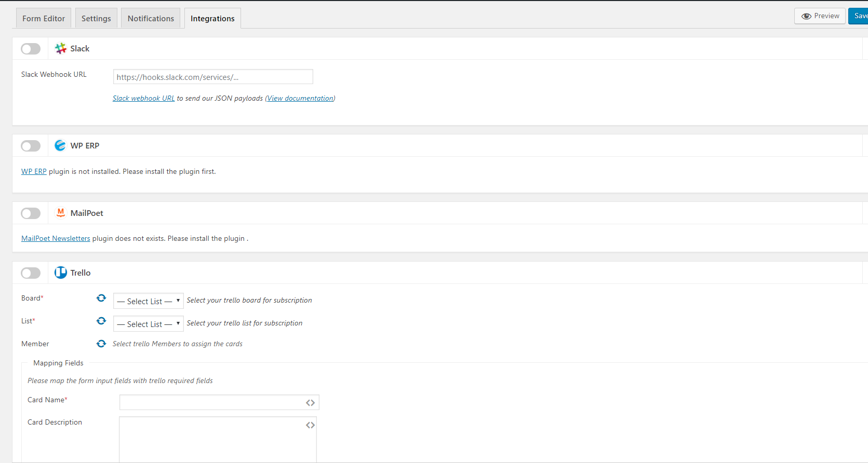Refresh the Trello Member list

point(101,344)
